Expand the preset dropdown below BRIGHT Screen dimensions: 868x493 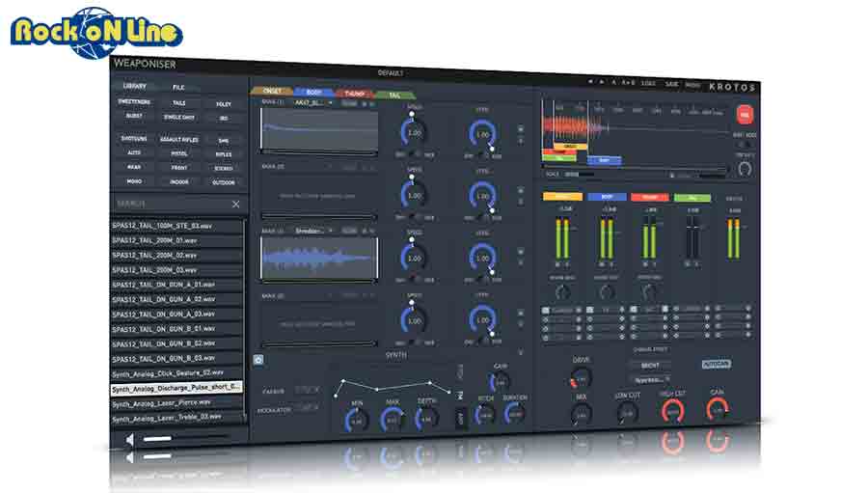(650, 380)
